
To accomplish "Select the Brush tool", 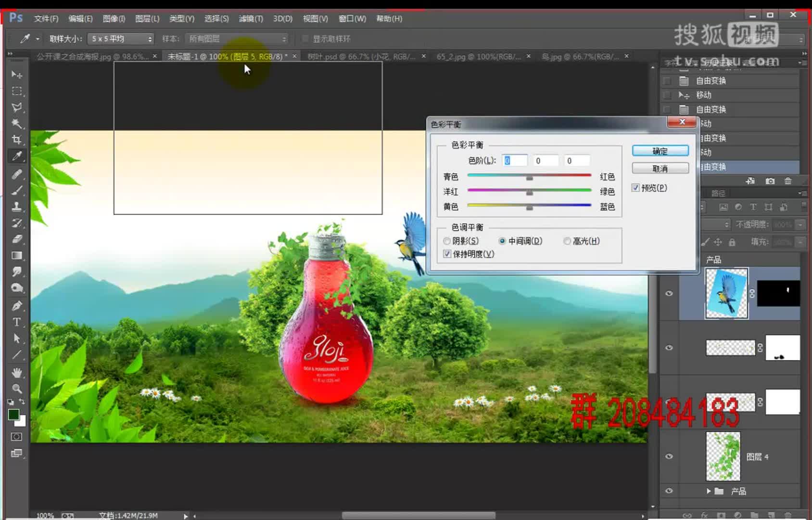I will (17, 190).
